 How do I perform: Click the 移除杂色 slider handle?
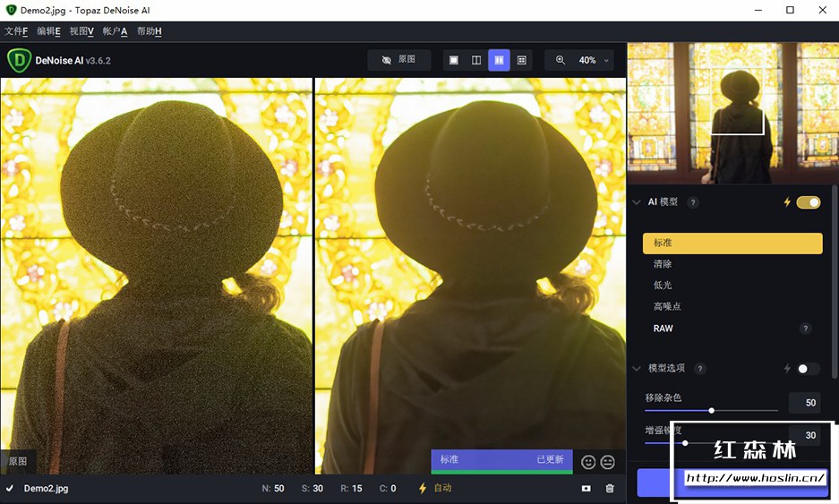click(712, 410)
